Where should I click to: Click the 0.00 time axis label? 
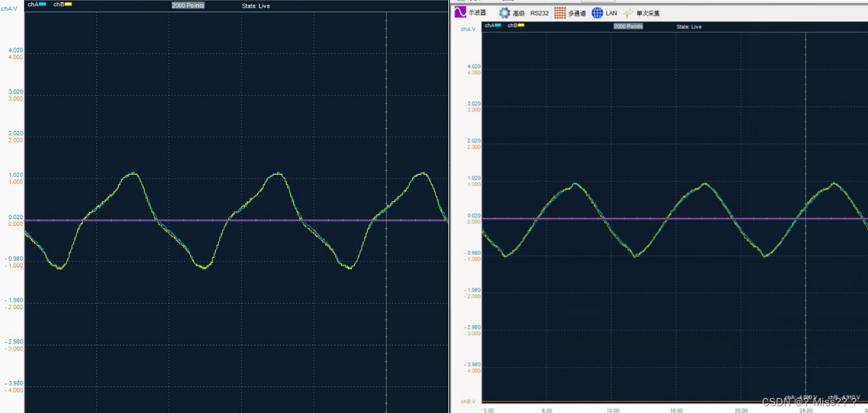point(489,410)
